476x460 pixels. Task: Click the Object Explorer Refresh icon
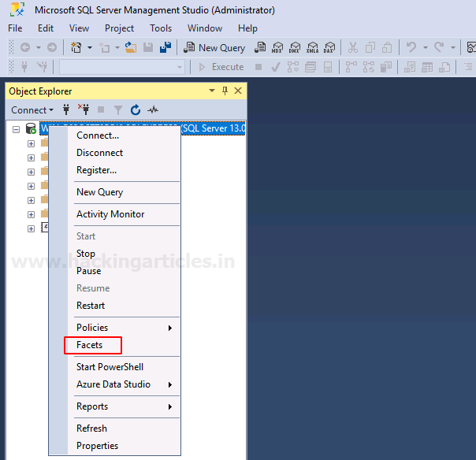click(136, 109)
